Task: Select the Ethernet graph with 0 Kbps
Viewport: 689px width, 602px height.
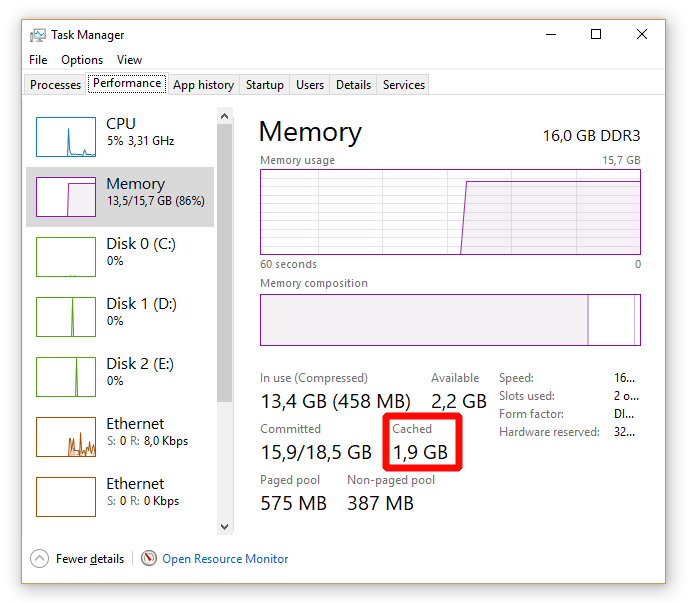Action: click(x=66, y=497)
